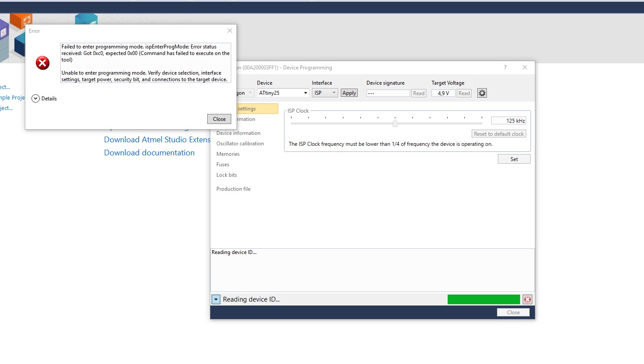Click the Set button
Image resolution: width=644 pixels, height=364 pixels.
tap(514, 159)
